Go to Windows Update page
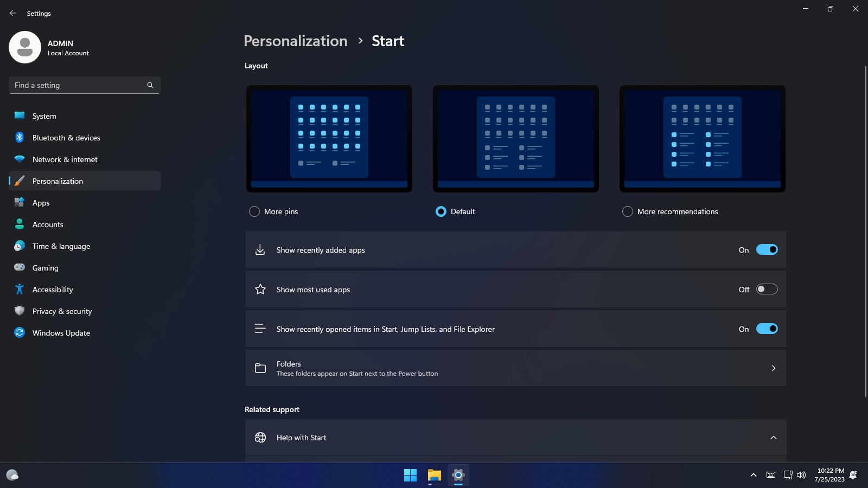 point(85,332)
